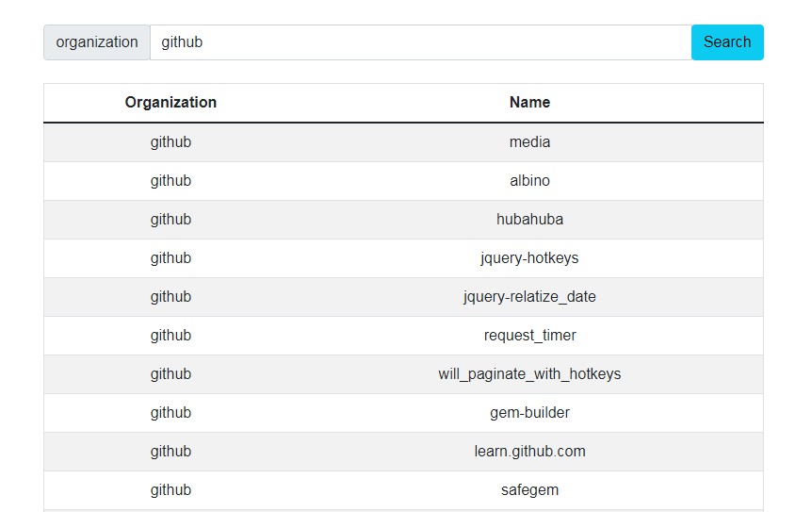Select the media repository row
This screenshot has width=812, height=512.
point(529,142)
